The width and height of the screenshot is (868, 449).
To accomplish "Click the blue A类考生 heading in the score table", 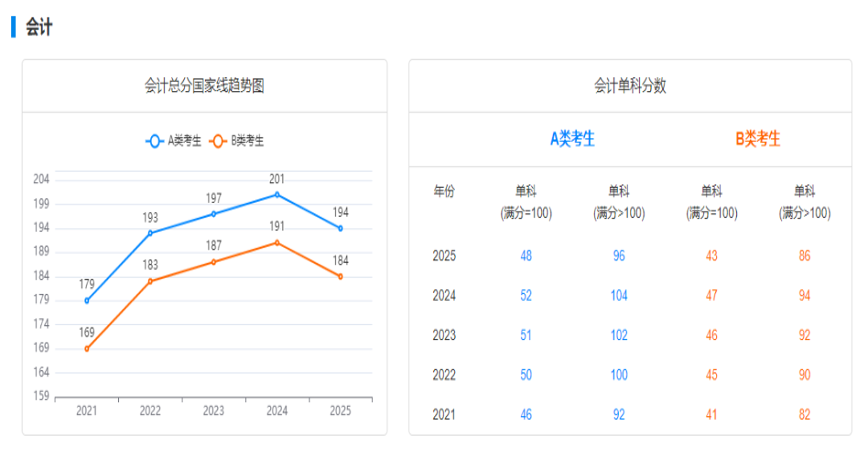I will [x=572, y=139].
